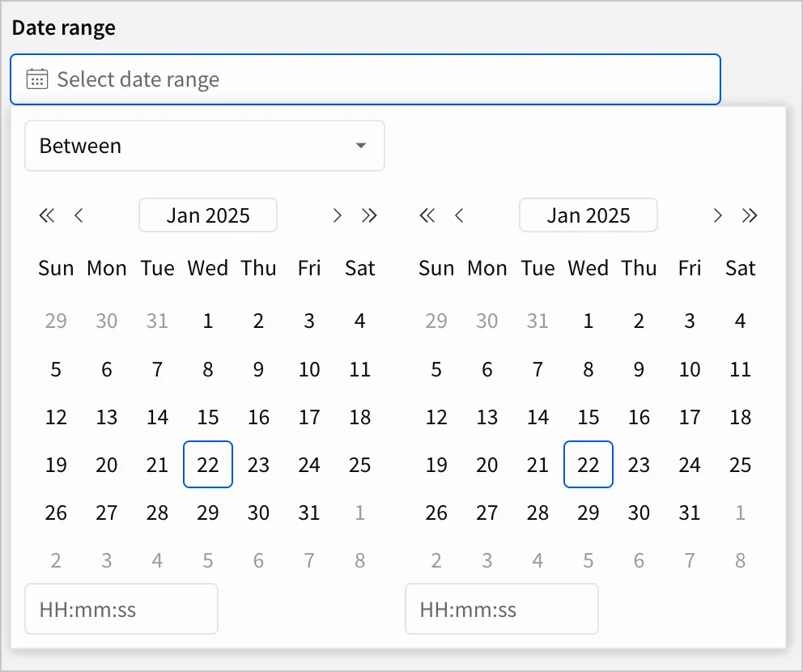Choose January 23 in the right calendar

[x=639, y=465]
